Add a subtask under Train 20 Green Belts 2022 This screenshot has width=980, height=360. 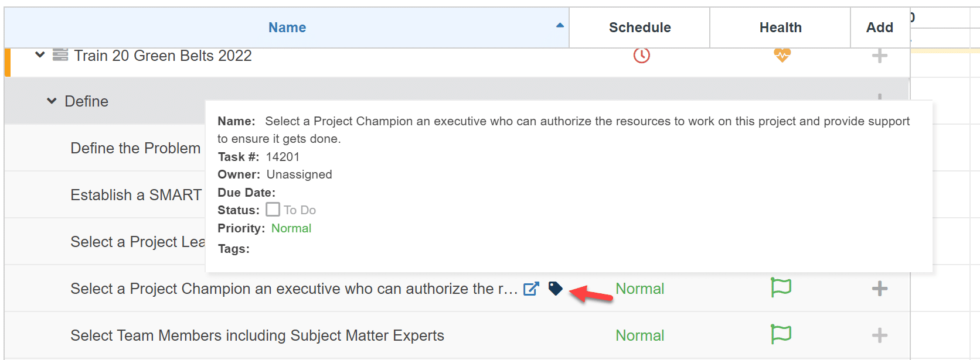pos(879,56)
